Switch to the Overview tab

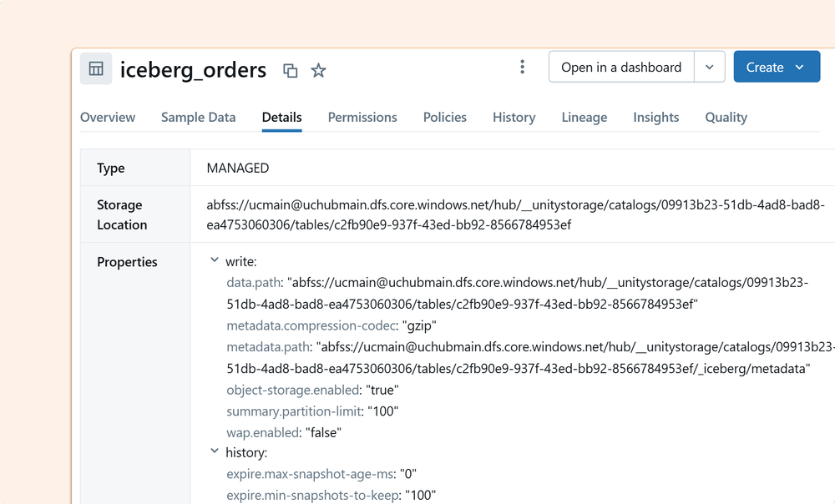click(x=108, y=118)
